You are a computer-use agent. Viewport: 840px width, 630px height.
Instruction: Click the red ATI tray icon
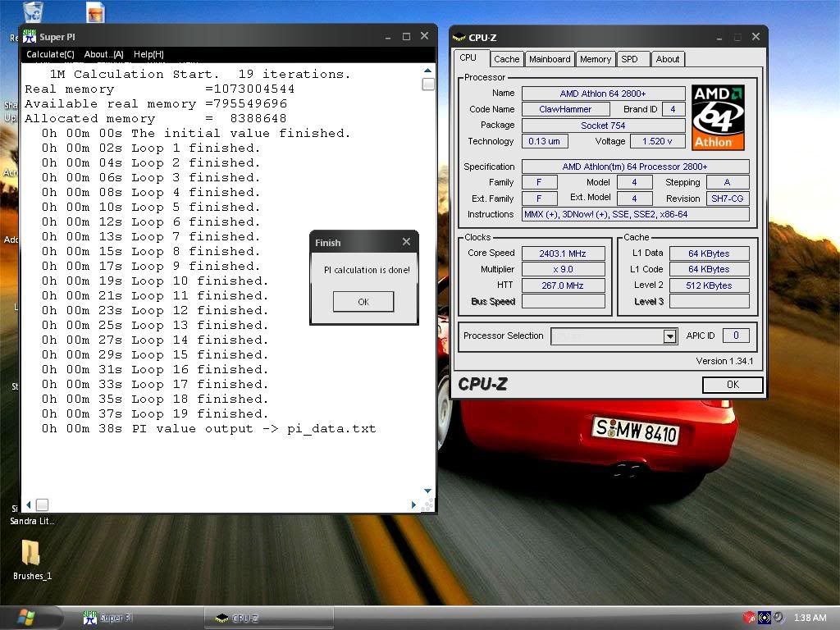tap(748, 618)
